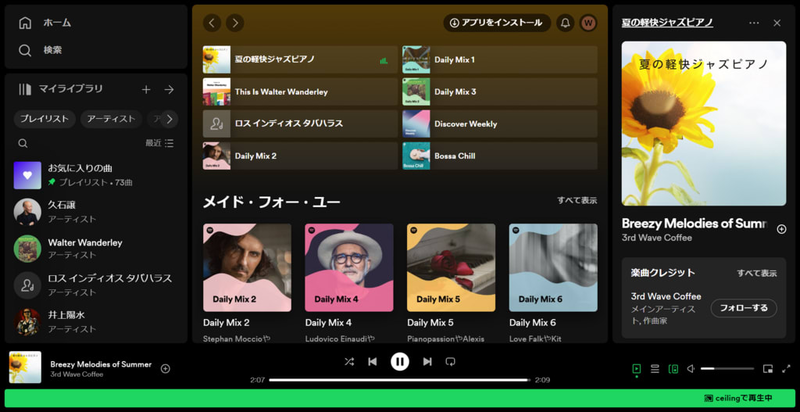
Task: Filter library by プレイリスト chip
Action: [x=45, y=119]
